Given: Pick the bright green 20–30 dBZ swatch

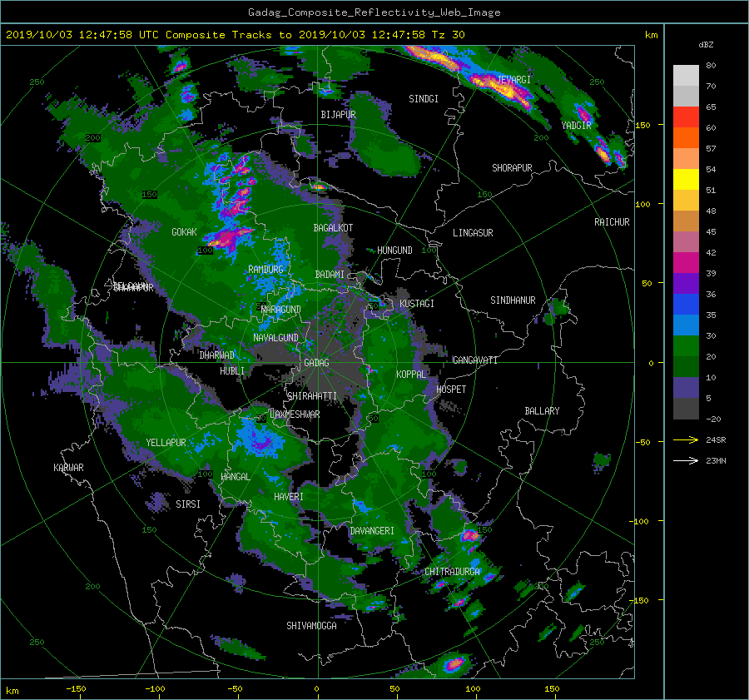Looking at the screenshot, I should pos(686,346).
